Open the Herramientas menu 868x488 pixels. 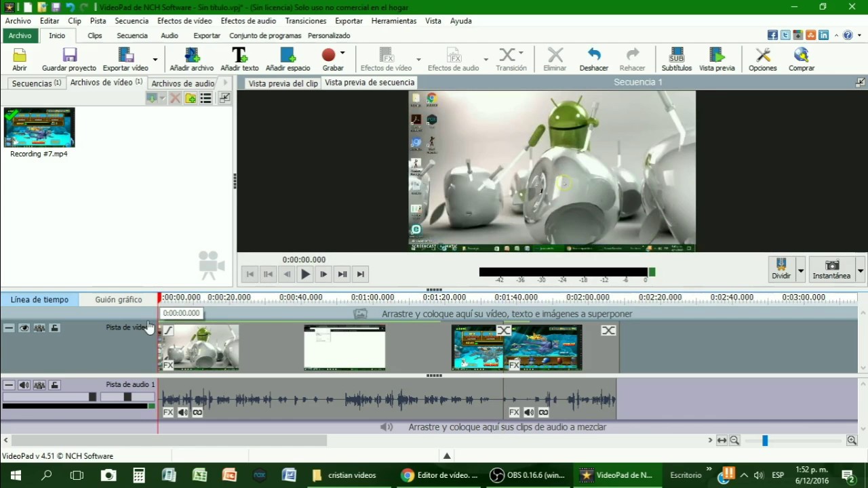click(x=394, y=21)
